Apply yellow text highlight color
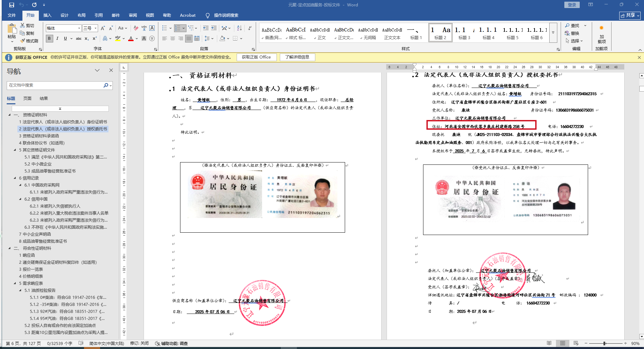The image size is (644, 349). pos(118,38)
